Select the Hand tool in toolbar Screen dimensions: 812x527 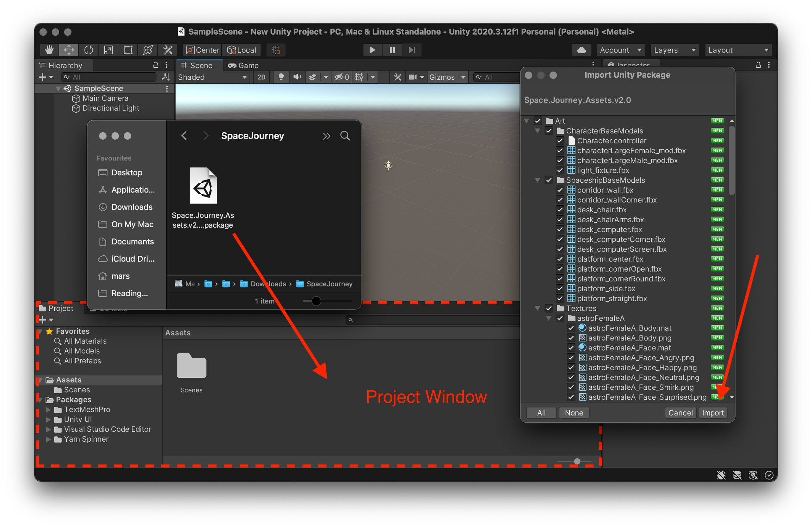click(49, 50)
